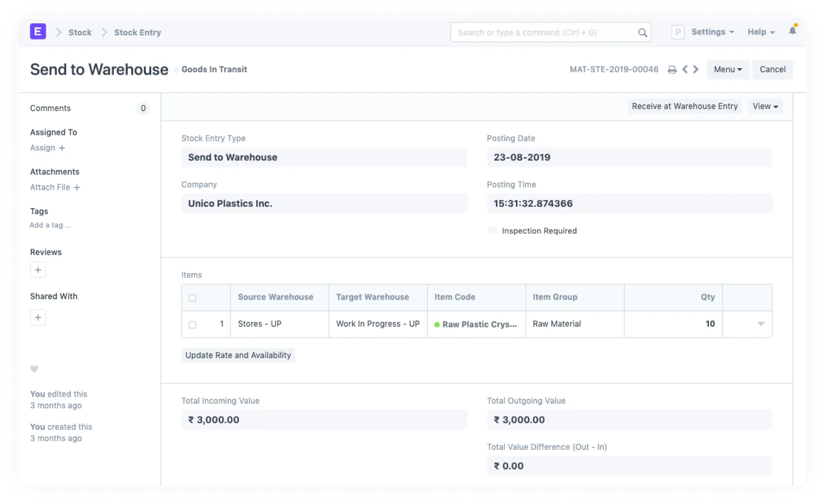Click the ERPNext home logo icon
825x504 pixels.
click(38, 32)
